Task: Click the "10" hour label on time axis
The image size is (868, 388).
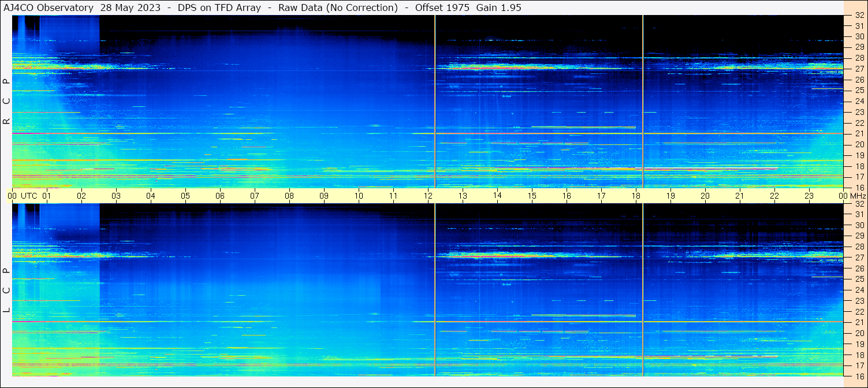Action: click(359, 196)
